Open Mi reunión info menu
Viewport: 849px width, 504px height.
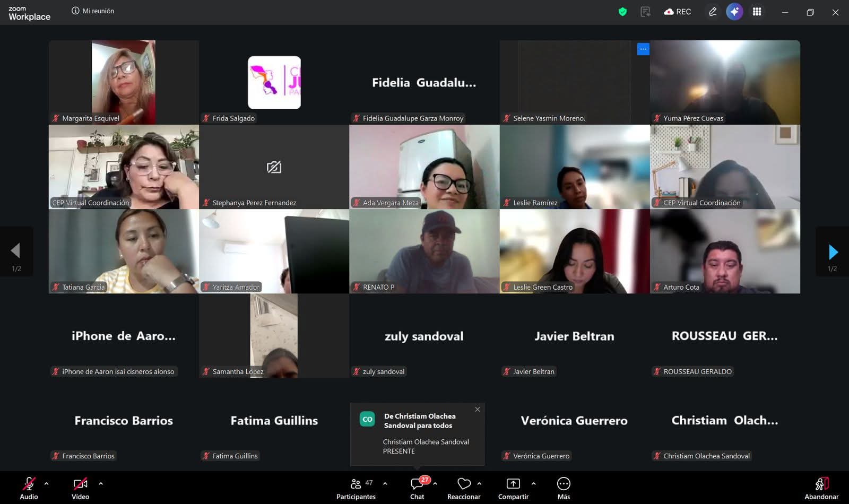[x=93, y=11]
